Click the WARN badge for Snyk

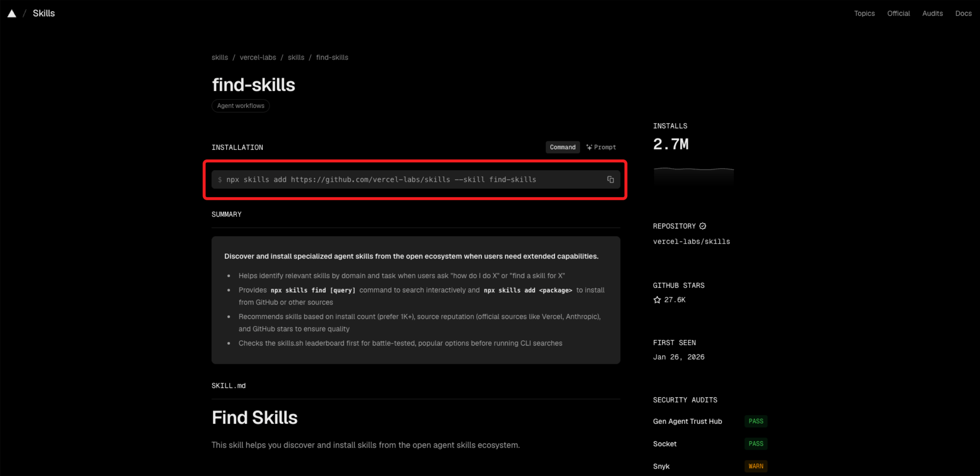pos(755,466)
